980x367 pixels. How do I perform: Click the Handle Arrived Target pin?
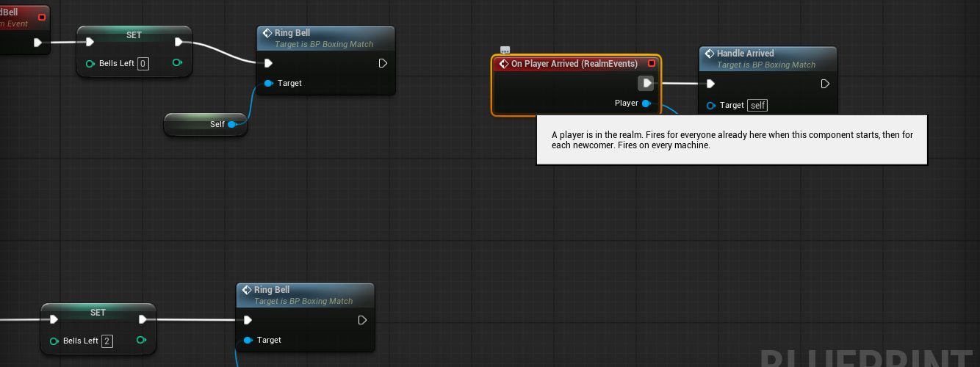(710, 105)
